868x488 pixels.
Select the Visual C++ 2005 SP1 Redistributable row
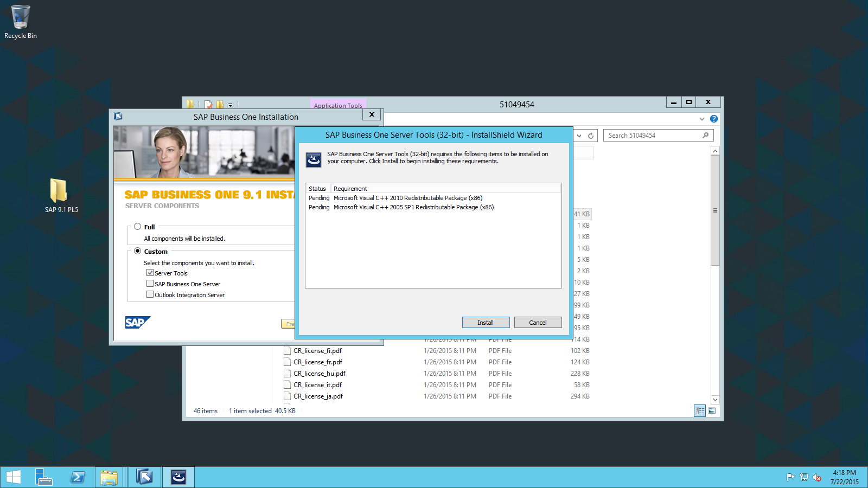click(433, 207)
